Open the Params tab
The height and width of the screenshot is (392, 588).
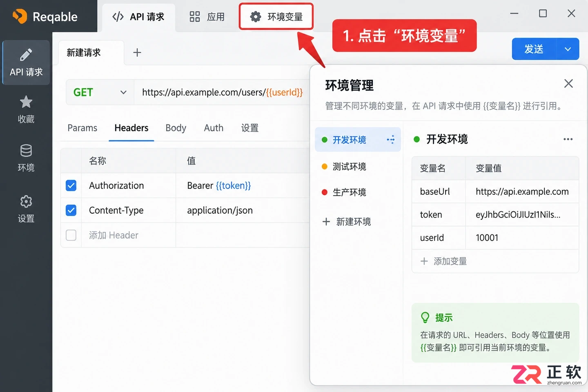coord(82,128)
